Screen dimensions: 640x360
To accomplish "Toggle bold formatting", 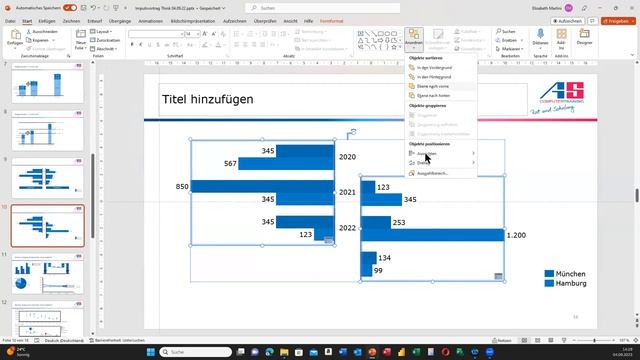I will pyautogui.click(x=132, y=44).
